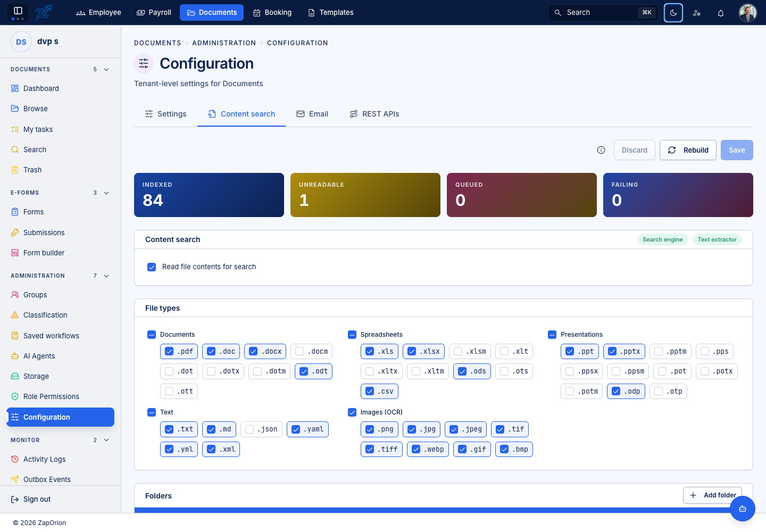Open the user profile avatar

point(748,13)
